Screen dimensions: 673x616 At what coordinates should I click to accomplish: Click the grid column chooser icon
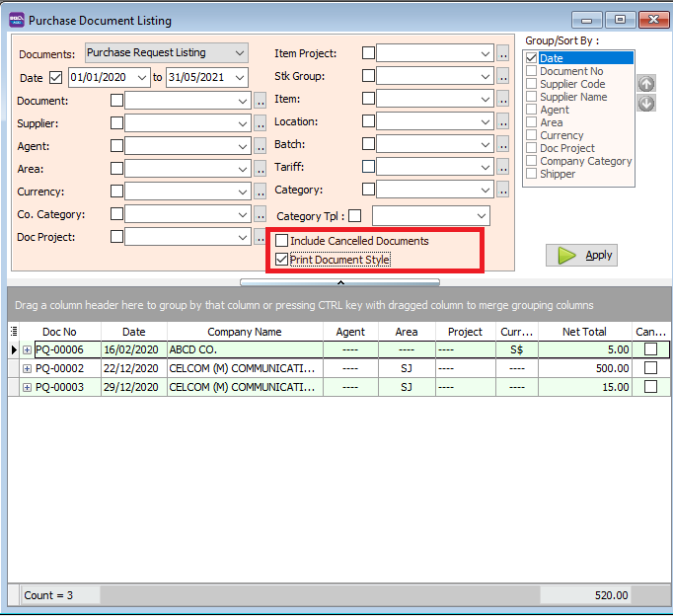click(x=14, y=332)
